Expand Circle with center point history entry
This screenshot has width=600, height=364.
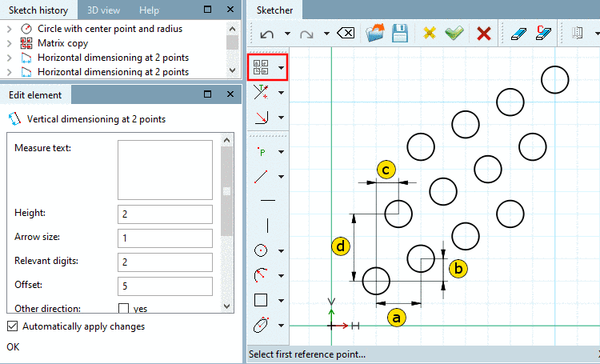[x=10, y=29]
